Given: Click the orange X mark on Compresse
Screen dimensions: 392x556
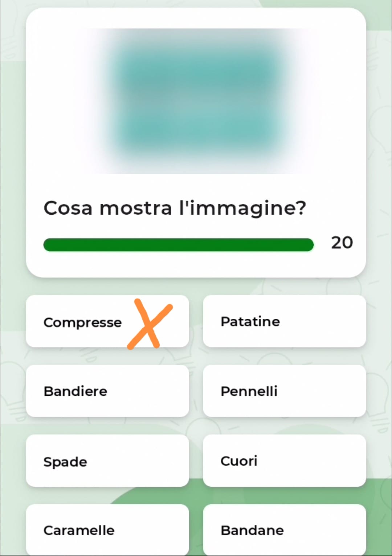Looking at the screenshot, I should click(149, 324).
